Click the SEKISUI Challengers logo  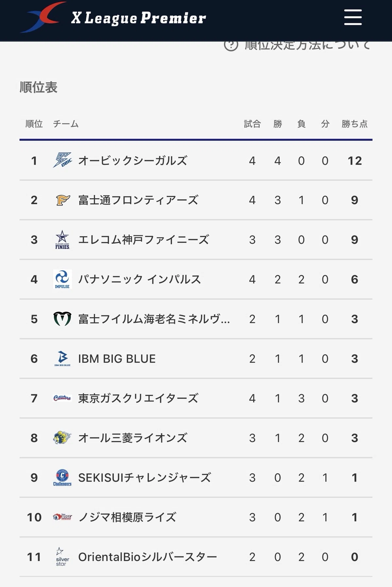(x=62, y=478)
